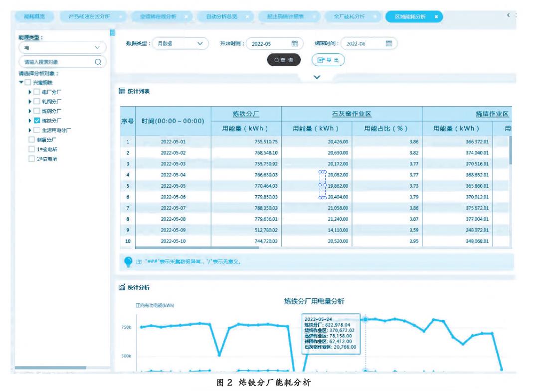The image size is (559, 392).
Task: Click the search magnifier icon in object search box
Action: point(98,62)
